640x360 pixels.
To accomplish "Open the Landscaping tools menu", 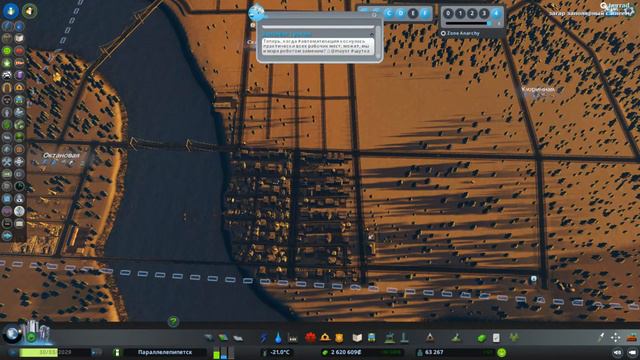I will point(456,338).
